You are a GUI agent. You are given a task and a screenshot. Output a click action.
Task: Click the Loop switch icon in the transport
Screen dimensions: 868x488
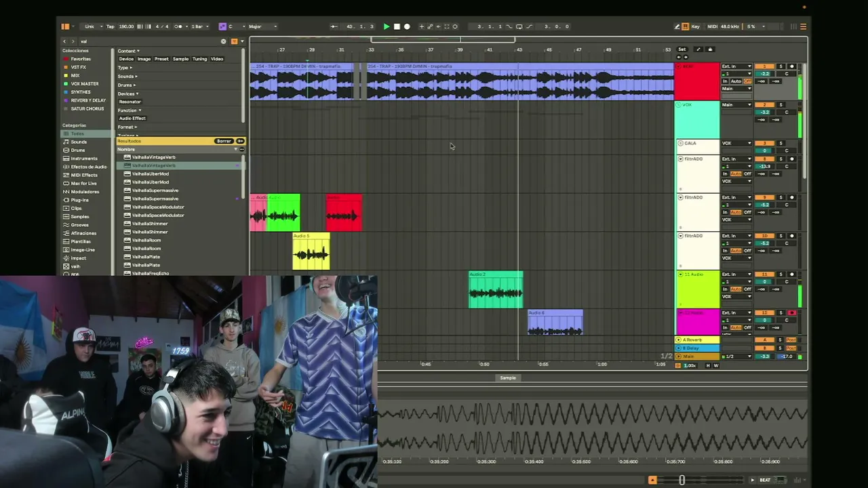click(519, 26)
